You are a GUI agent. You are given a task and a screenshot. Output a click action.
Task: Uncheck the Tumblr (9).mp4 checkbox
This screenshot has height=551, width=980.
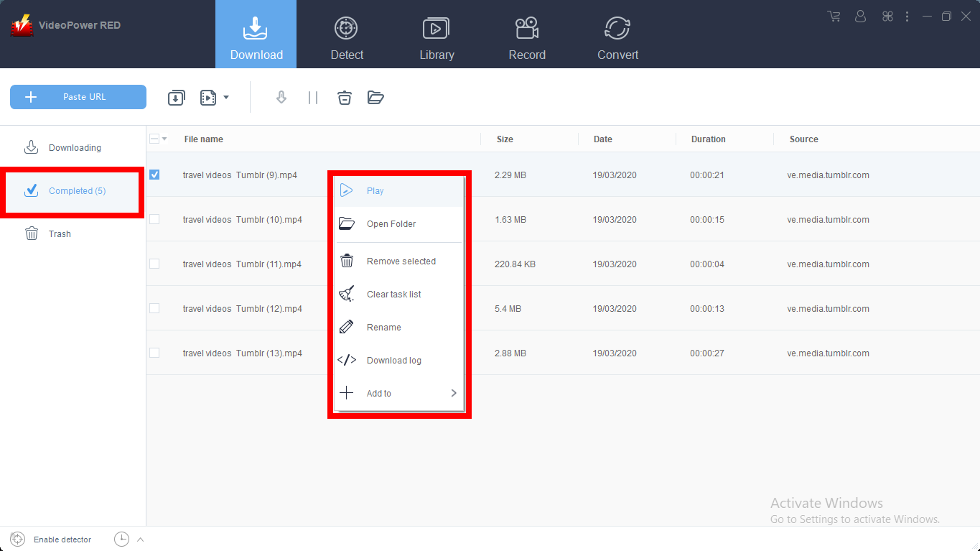[154, 175]
